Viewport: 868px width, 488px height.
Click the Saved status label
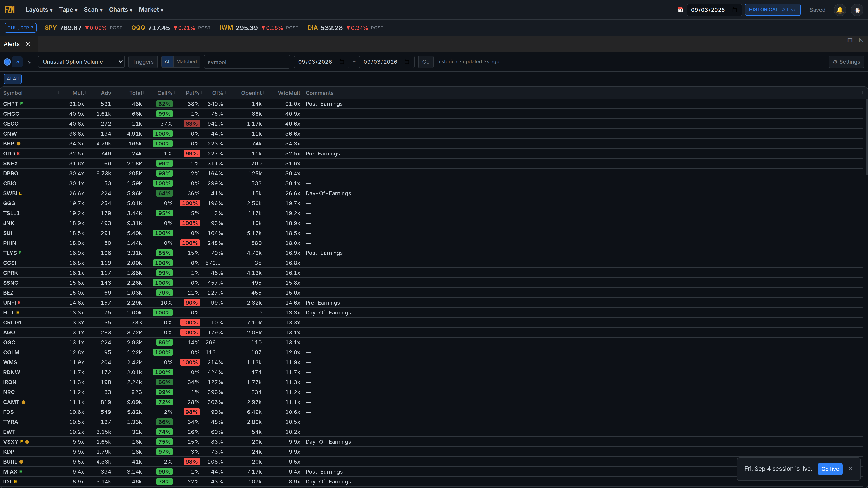tap(817, 10)
